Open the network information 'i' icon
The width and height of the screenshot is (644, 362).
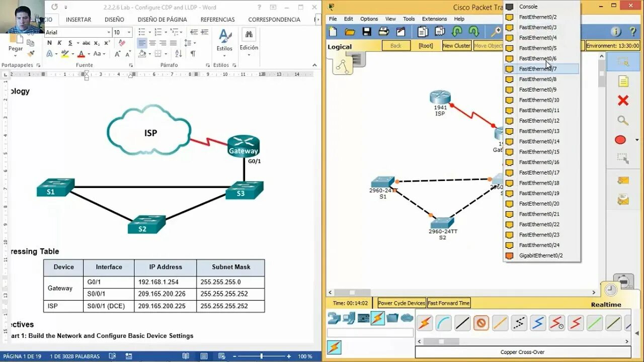coord(616,32)
